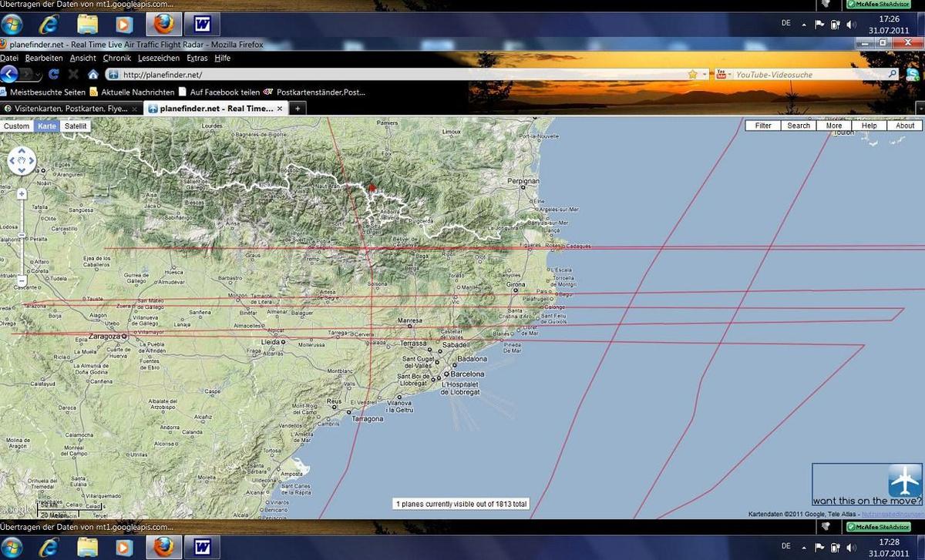Open the Datei menu

(x=9, y=58)
